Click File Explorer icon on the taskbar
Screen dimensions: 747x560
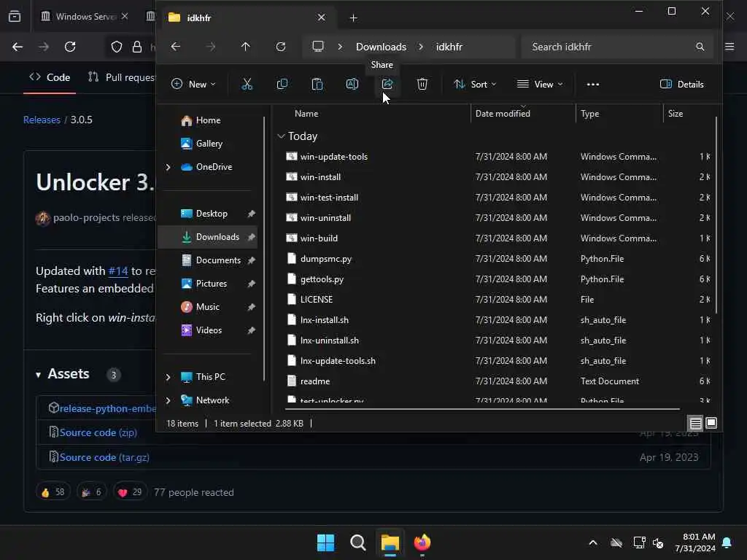coord(390,542)
